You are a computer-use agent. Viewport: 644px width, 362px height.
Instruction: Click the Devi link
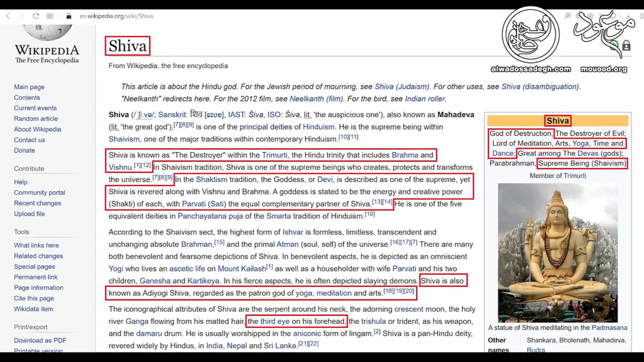325,179
